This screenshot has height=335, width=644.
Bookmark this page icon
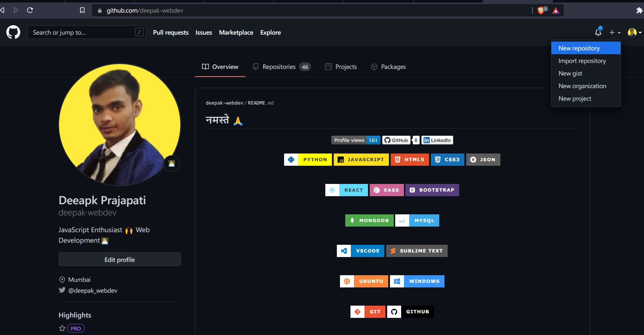(82, 10)
